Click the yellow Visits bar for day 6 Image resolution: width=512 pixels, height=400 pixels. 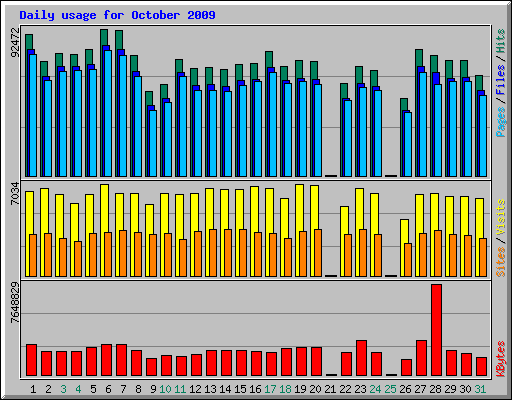pos(104,208)
